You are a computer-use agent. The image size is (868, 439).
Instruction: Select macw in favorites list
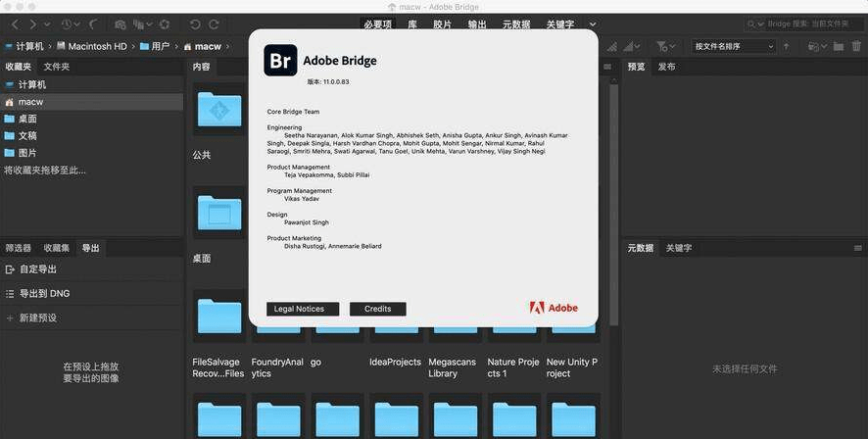tap(91, 102)
